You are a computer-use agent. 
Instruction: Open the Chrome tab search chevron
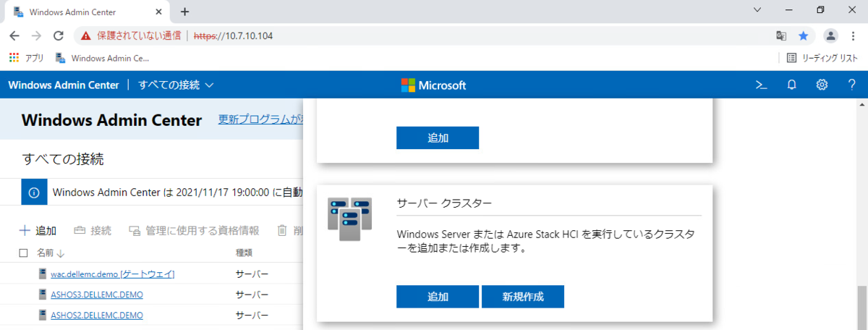pos(757,10)
